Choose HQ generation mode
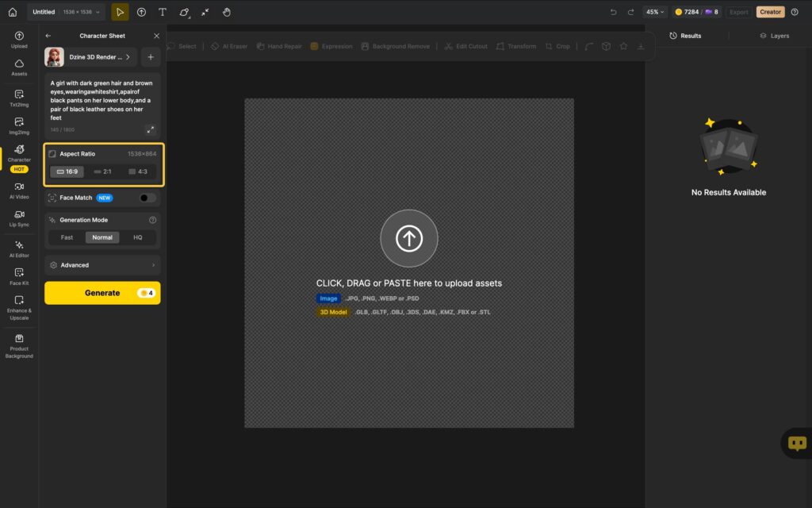 [138, 237]
